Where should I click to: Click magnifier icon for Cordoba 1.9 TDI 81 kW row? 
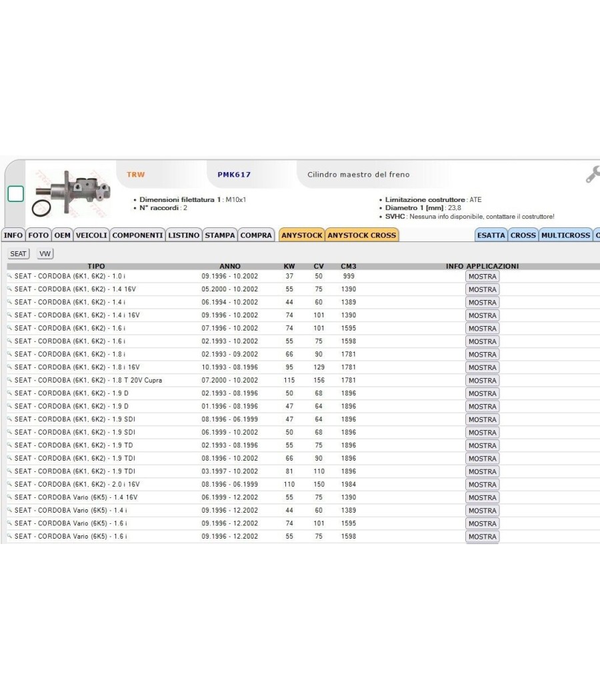coord(9,471)
